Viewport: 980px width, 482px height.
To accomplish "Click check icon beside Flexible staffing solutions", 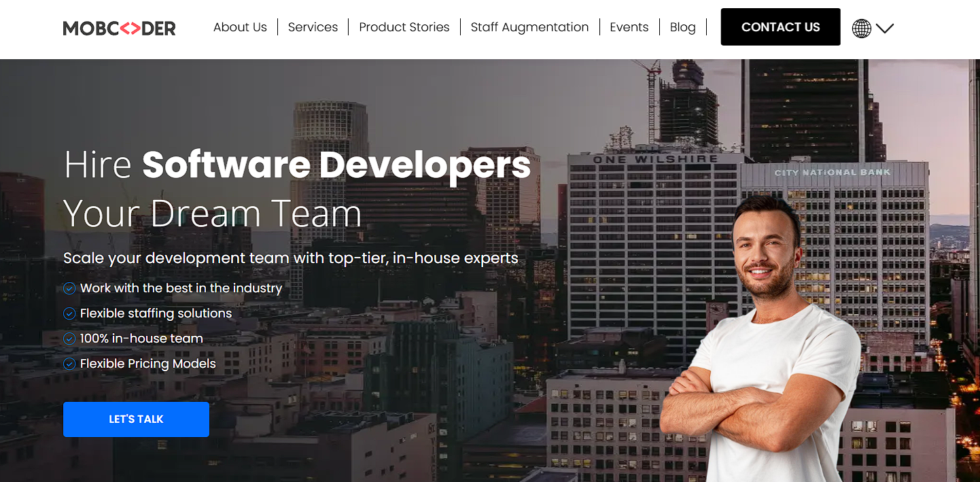I will pos(69,313).
